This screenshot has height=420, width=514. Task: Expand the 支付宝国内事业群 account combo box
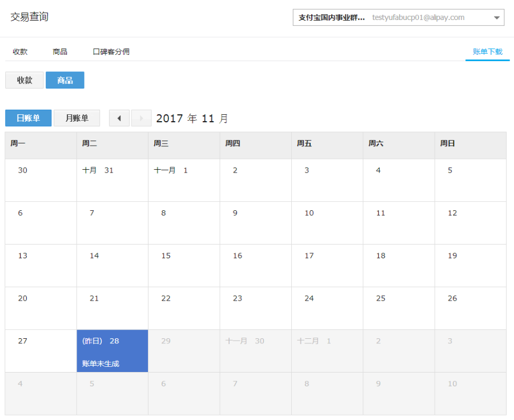(398, 17)
